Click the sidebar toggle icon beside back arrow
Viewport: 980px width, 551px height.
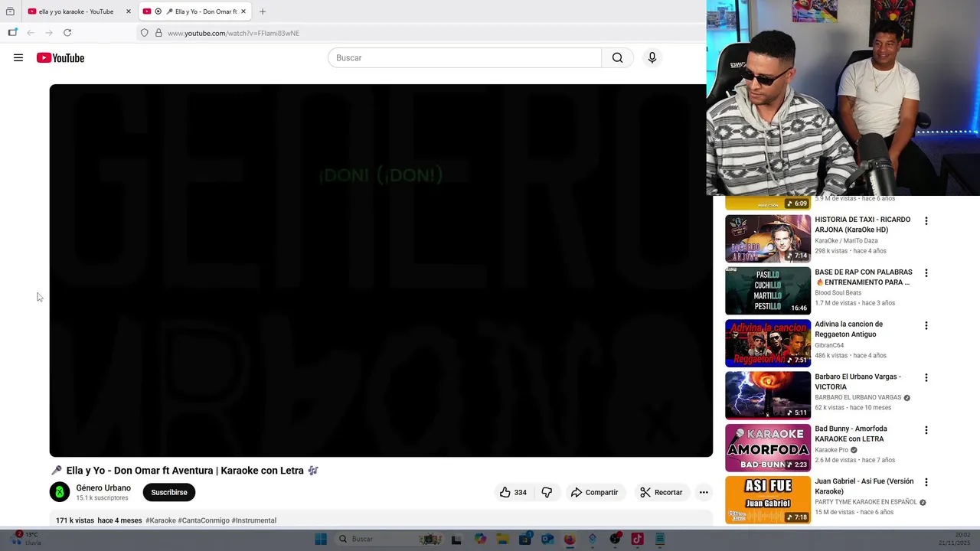click(12, 33)
